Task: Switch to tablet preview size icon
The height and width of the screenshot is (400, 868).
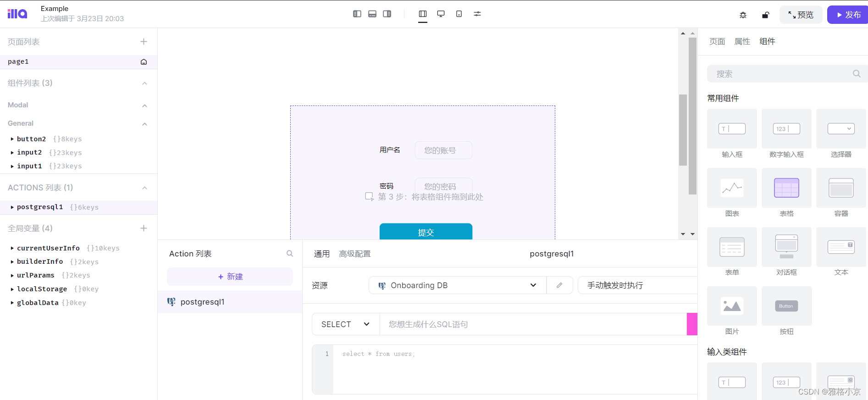Action: click(x=459, y=14)
